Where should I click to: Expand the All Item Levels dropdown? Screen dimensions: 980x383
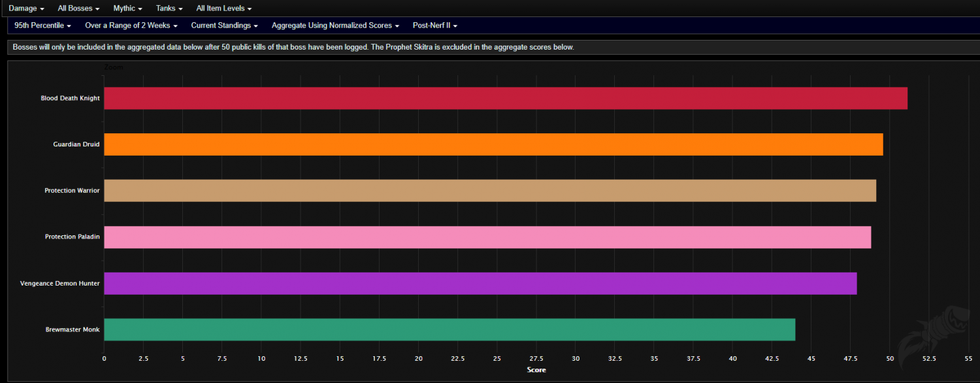point(223,8)
